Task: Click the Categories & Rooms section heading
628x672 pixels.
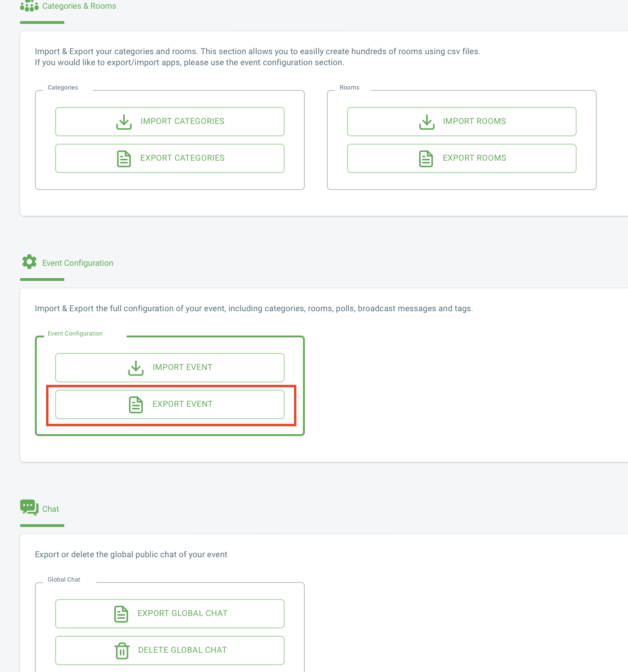Action: coord(79,6)
